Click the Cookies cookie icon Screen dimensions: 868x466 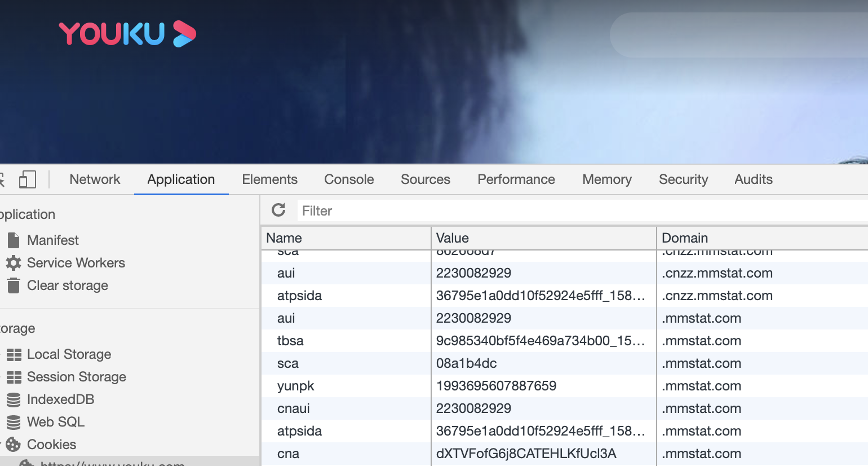(x=14, y=445)
